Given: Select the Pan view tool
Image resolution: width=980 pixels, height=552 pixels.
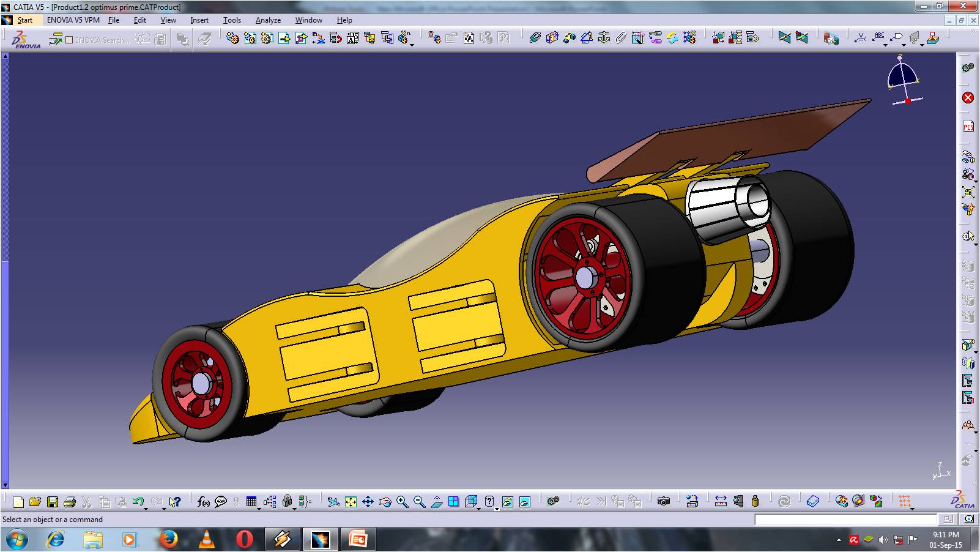Looking at the screenshot, I should (368, 502).
